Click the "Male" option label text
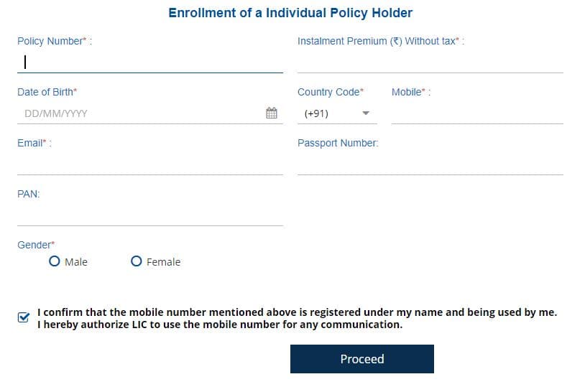 coord(76,262)
